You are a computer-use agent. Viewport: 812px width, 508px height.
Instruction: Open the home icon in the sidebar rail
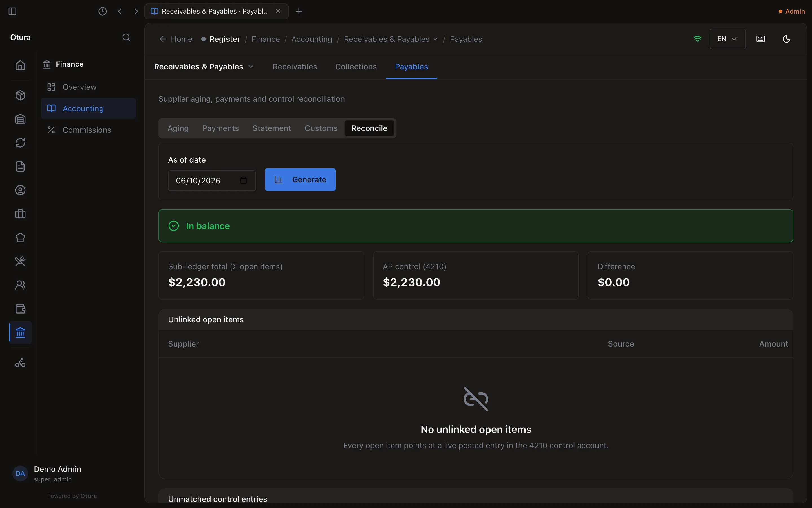20,65
